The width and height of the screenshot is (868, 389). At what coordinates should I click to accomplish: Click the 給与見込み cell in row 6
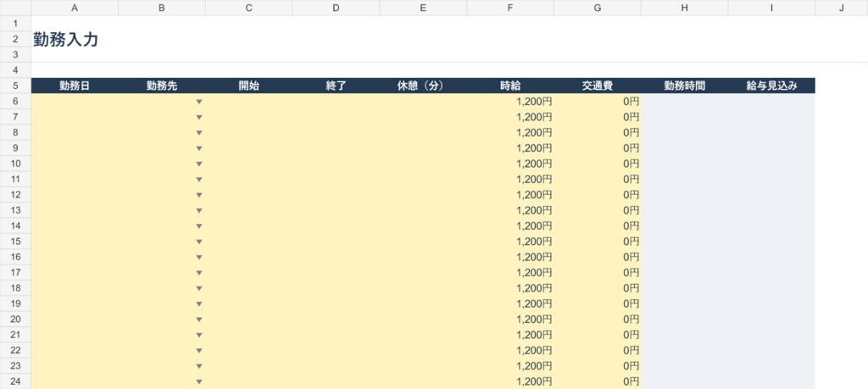click(771, 102)
